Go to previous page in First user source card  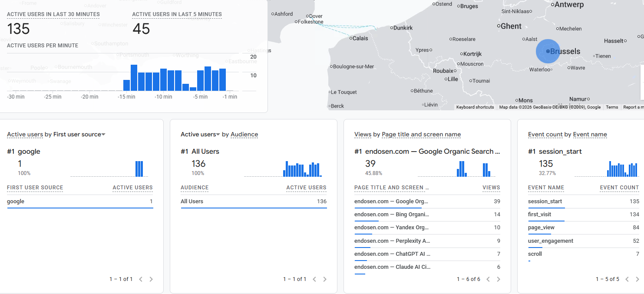pos(141,279)
